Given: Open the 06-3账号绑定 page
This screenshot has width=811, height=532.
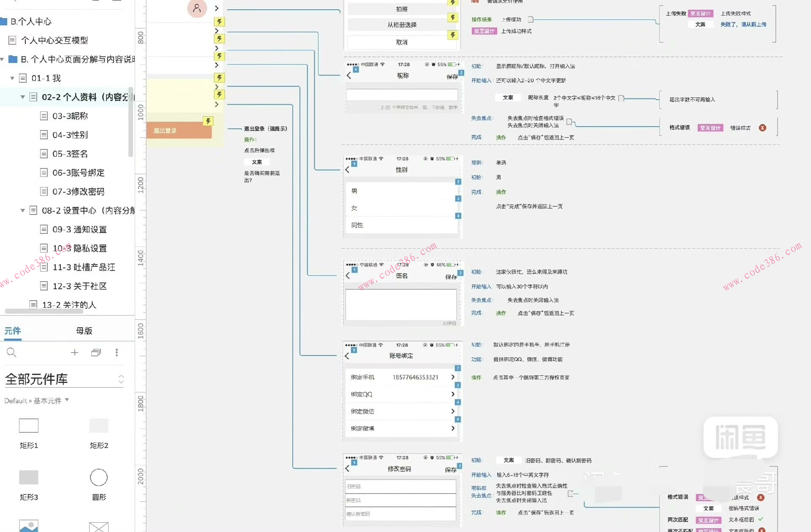Looking at the screenshot, I should coord(78,173).
